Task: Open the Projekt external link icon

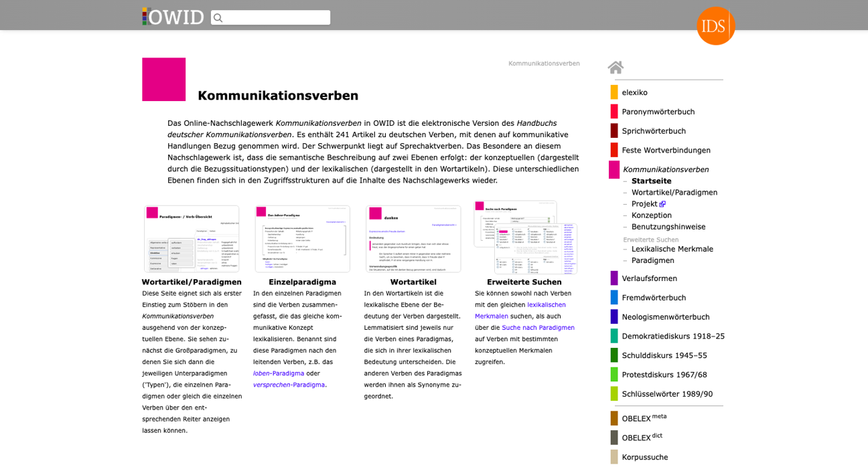Action: pyautogui.click(x=663, y=203)
